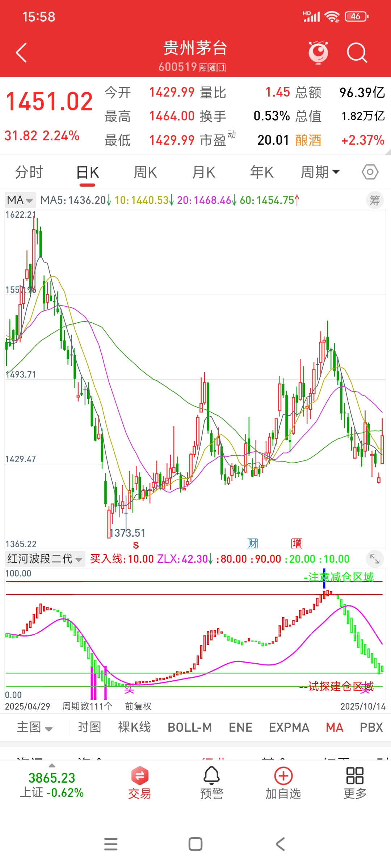Tap the 筹 chip distribution button

pos(375,200)
